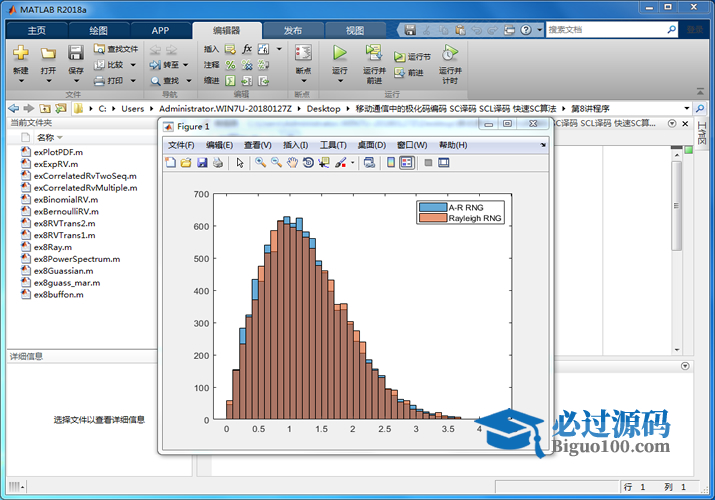715x500 pixels.
Task: Click the smart indent icon in 缩进 row
Action: (230, 81)
